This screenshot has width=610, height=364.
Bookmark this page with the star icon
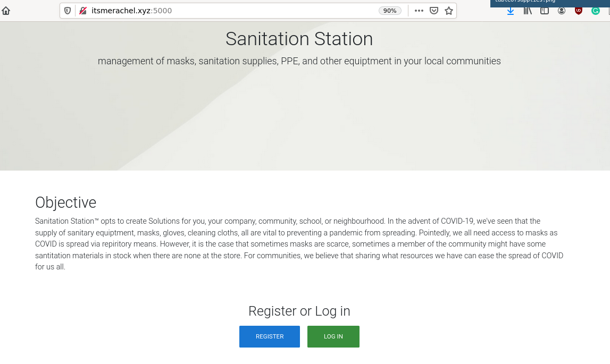coord(448,11)
